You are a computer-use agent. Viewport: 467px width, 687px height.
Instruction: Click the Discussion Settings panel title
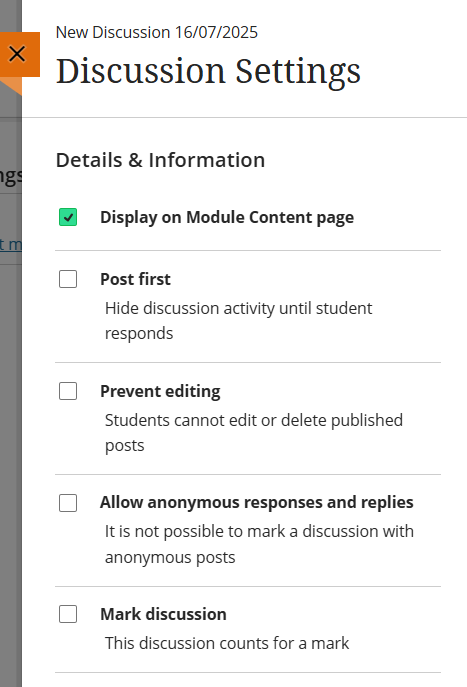[208, 71]
